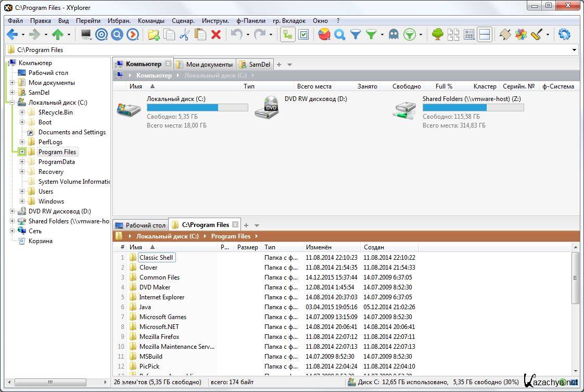The height and width of the screenshot is (392, 584).
Task: Toggle the dual pane button
Action: [x=485, y=35]
